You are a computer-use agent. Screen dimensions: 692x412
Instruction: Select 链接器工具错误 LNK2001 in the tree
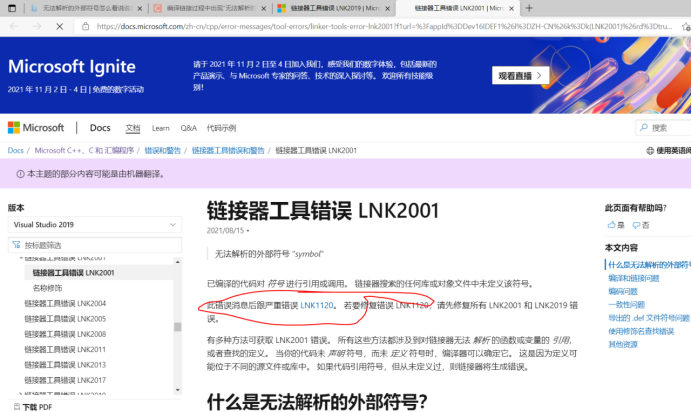click(73, 273)
